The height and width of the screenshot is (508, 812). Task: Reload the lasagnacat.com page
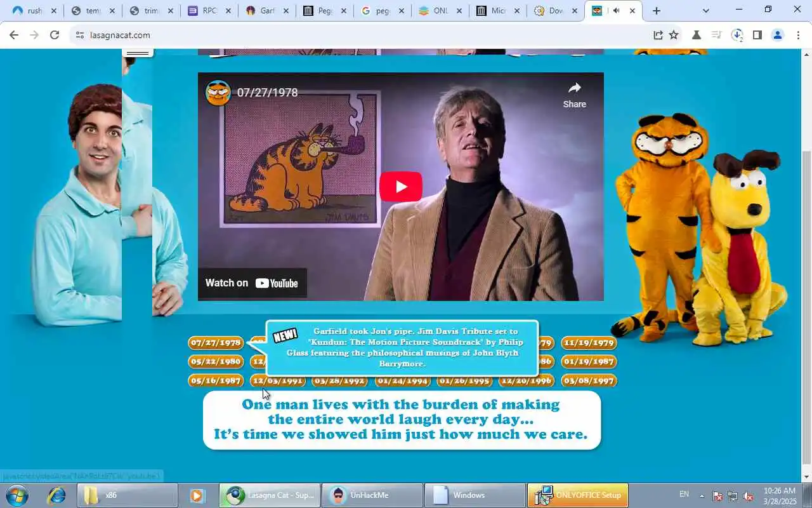55,35
